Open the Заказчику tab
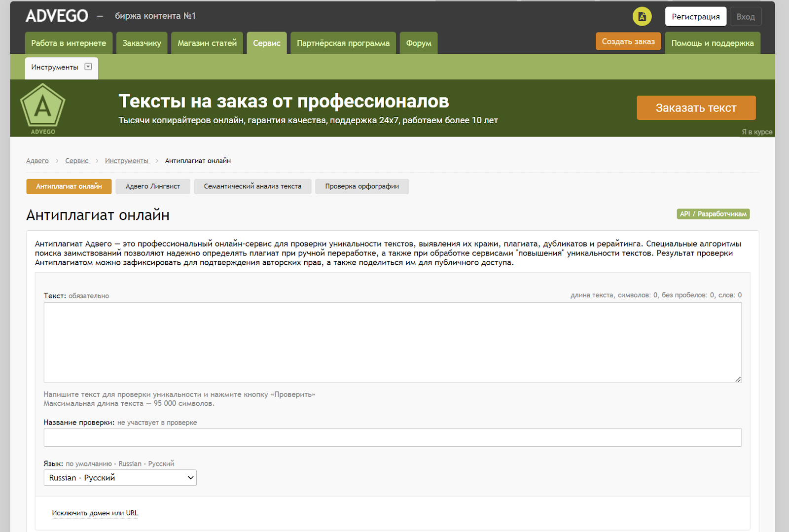The image size is (789, 532). point(142,43)
